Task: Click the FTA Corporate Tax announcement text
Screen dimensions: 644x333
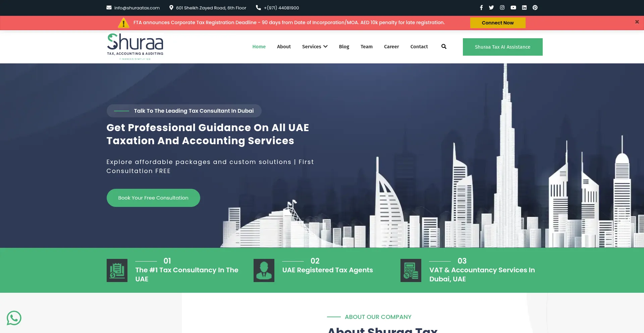Action: pos(289,22)
